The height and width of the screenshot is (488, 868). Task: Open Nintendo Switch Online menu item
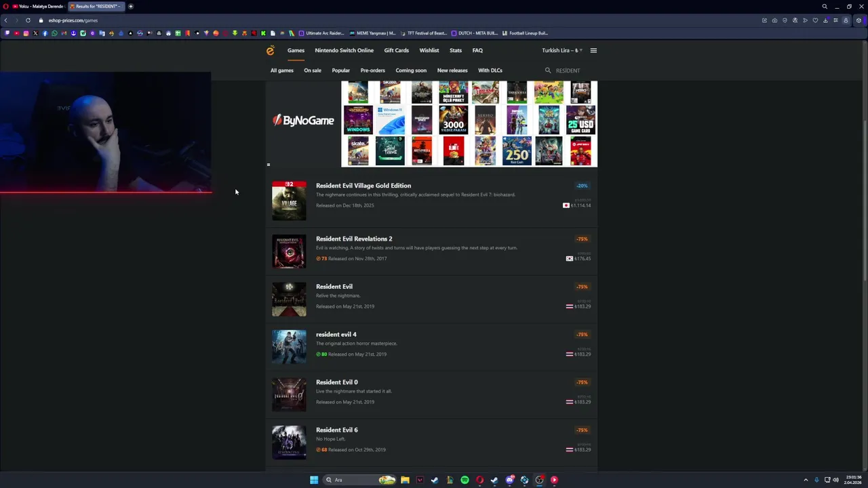click(x=344, y=50)
